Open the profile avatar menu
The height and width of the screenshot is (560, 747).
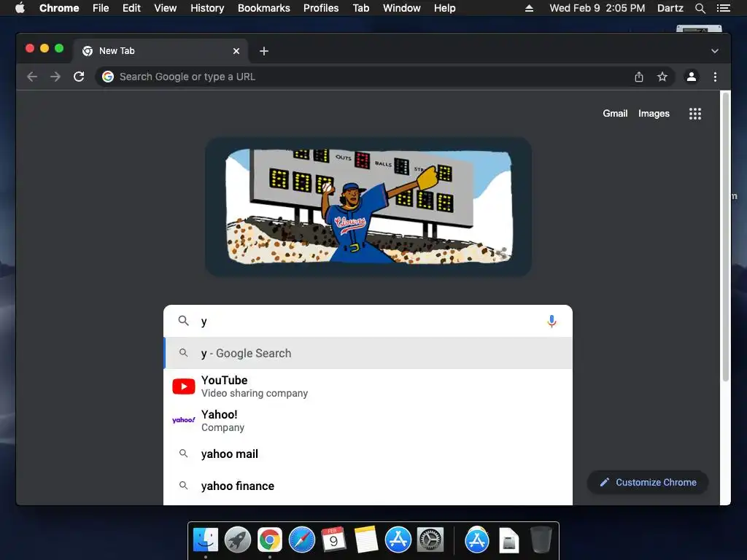click(x=692, y=77)
